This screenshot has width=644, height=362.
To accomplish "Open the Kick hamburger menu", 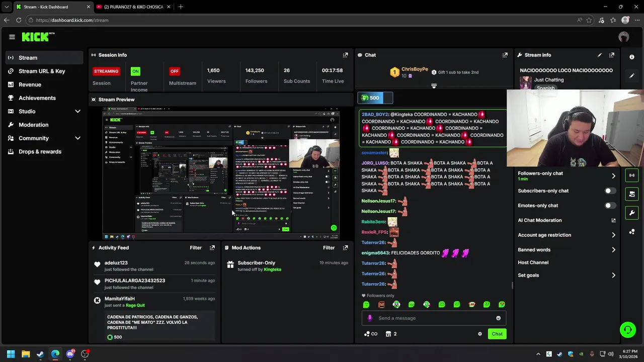I will (x=12, y=37).
